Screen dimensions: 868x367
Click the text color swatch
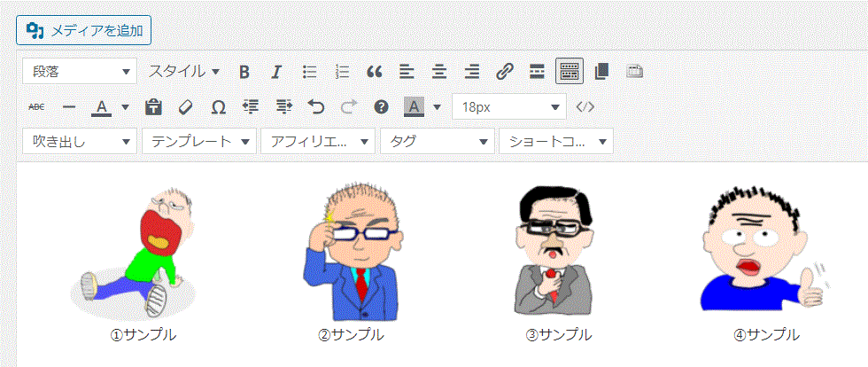[102, 106]
